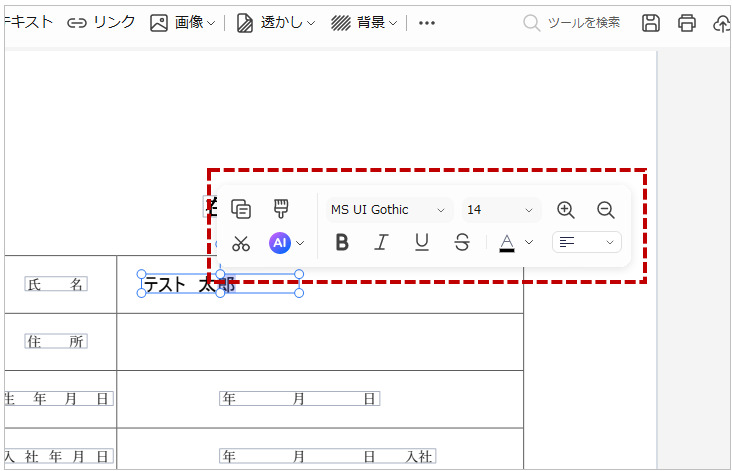
Task: Toggle underline formatting
Action: (x=422, y=242)
